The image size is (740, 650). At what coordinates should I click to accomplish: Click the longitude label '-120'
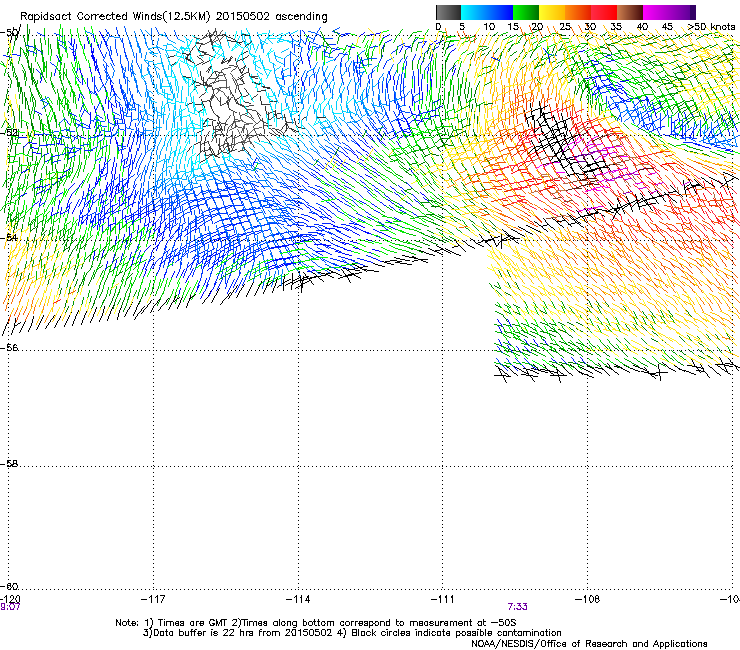point(10,599)
